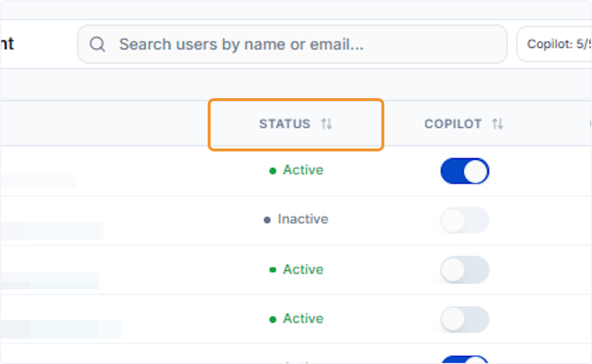Select the Active status label in the third row
592x364 pixels.
pos(303,269)
